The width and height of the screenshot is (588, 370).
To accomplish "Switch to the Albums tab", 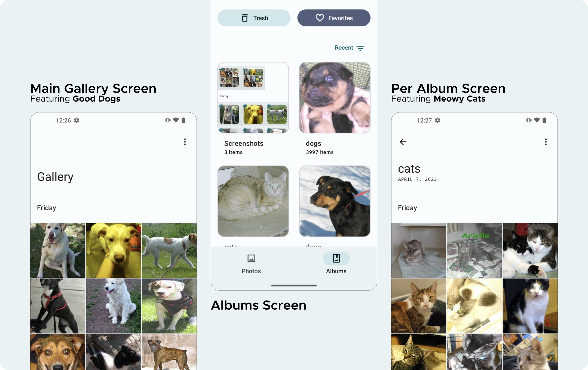I will tap(336, 264).
